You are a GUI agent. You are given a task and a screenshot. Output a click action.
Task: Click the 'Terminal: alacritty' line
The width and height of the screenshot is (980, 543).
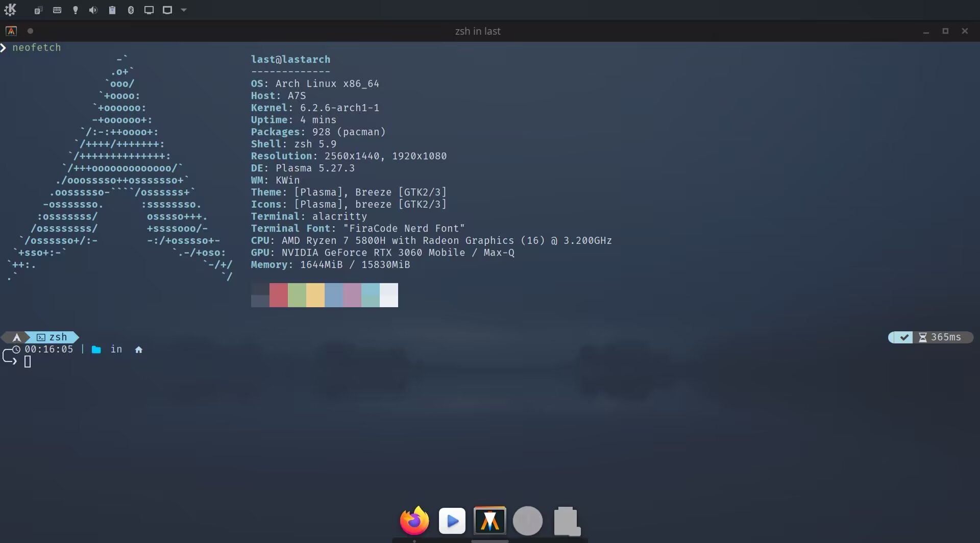(309, 216)
